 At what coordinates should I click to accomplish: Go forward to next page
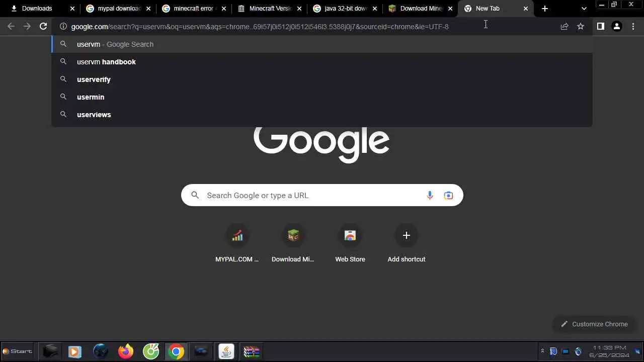(x=27, y=26)
